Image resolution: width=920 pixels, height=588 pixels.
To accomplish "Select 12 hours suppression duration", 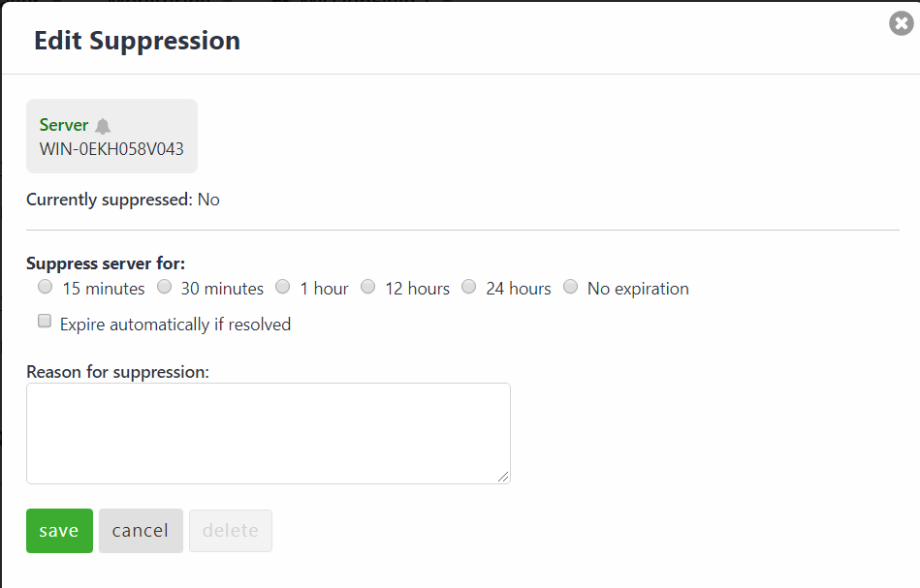I will tap(367, 287).
